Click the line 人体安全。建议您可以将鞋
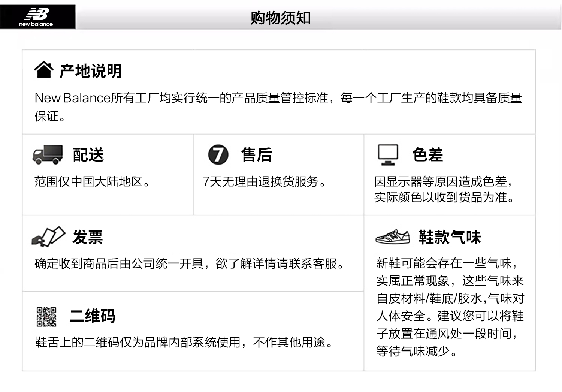Image resolution: width=562 pixels, height=392 pixels. coord(450,316)
